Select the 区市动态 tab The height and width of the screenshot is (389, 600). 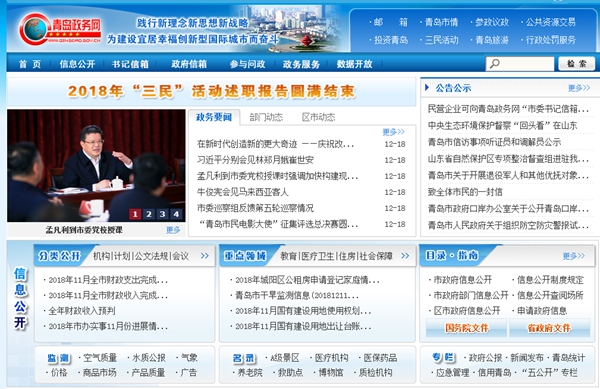click(318, 117)
